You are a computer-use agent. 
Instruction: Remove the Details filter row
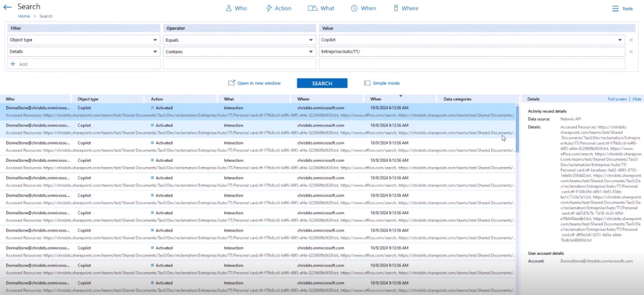coord(631,52)
